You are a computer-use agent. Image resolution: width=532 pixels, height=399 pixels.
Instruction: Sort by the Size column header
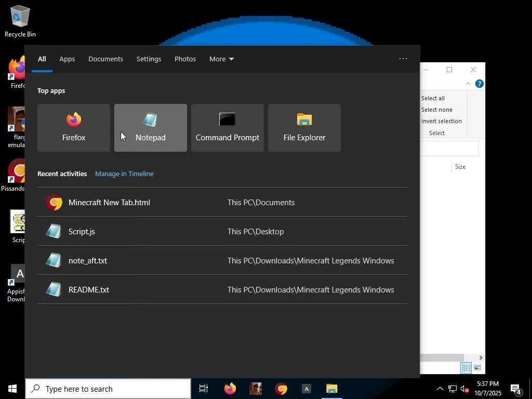click(x=460, y=167)
